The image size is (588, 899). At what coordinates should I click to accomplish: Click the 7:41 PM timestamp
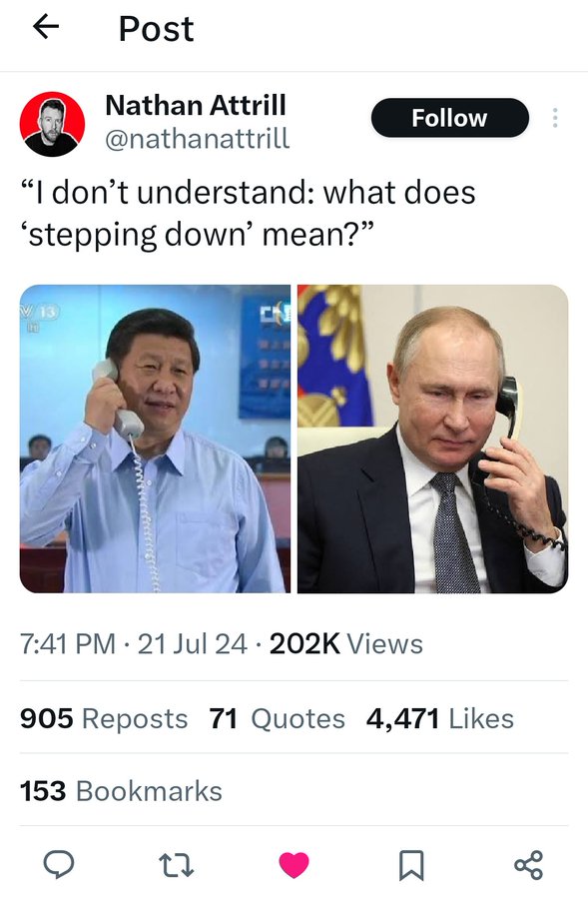pyautogui.click(x=68, y=643)
